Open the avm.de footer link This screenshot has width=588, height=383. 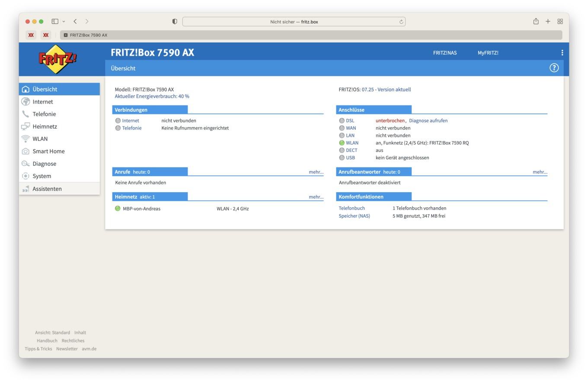pos(89,349)
